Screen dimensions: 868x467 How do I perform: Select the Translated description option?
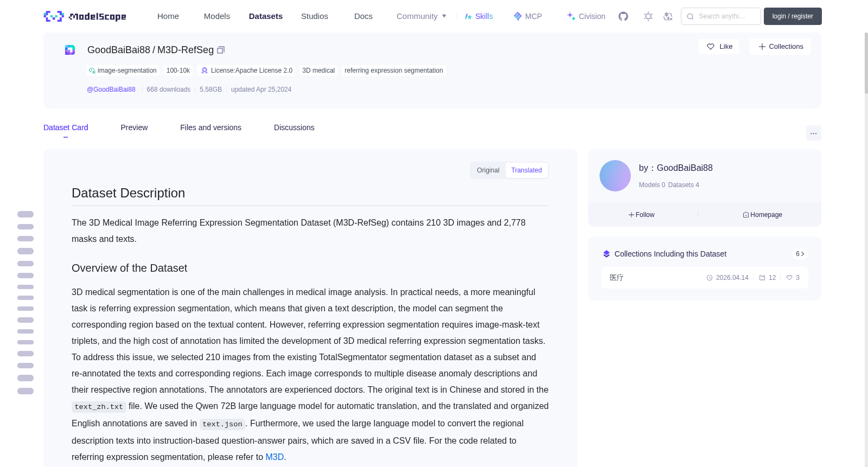[526, 170]
